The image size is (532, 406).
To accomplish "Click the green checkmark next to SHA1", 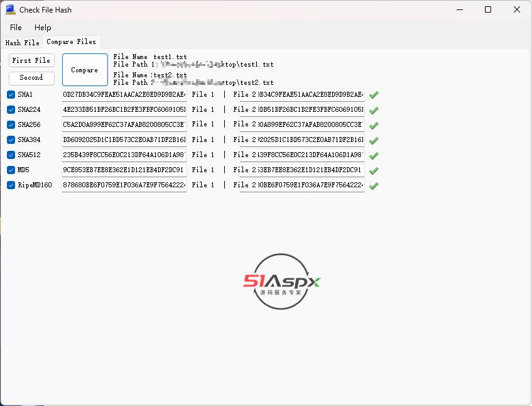I will click(x=374, y=95).
